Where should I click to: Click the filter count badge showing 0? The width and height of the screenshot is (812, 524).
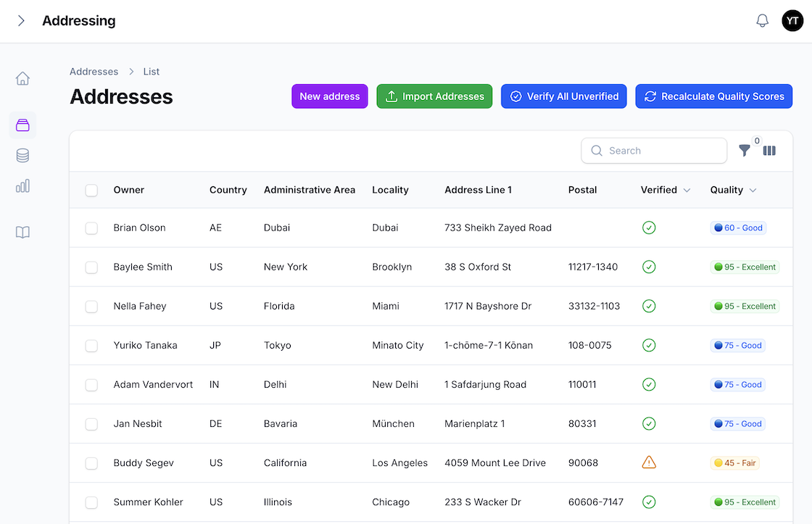coord(757,141)
